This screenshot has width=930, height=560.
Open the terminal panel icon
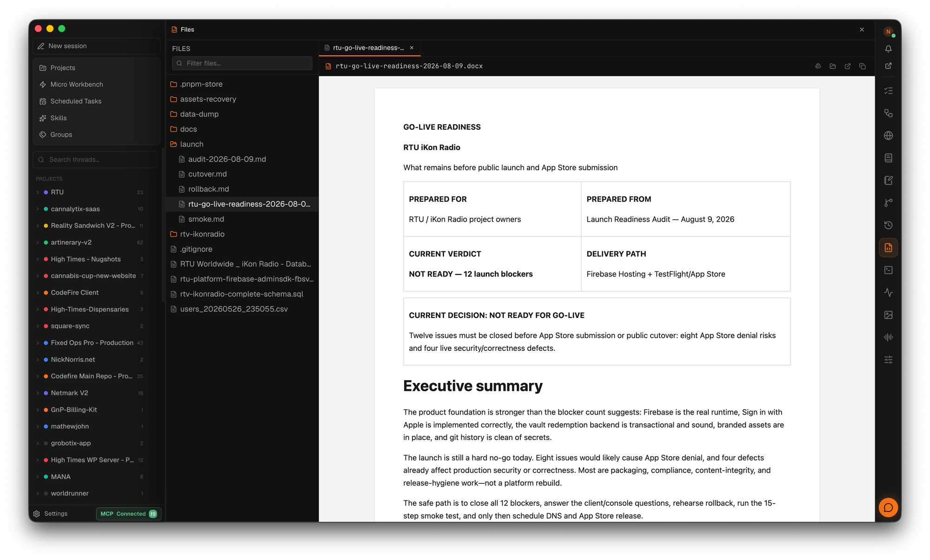[x=888, y=270]
